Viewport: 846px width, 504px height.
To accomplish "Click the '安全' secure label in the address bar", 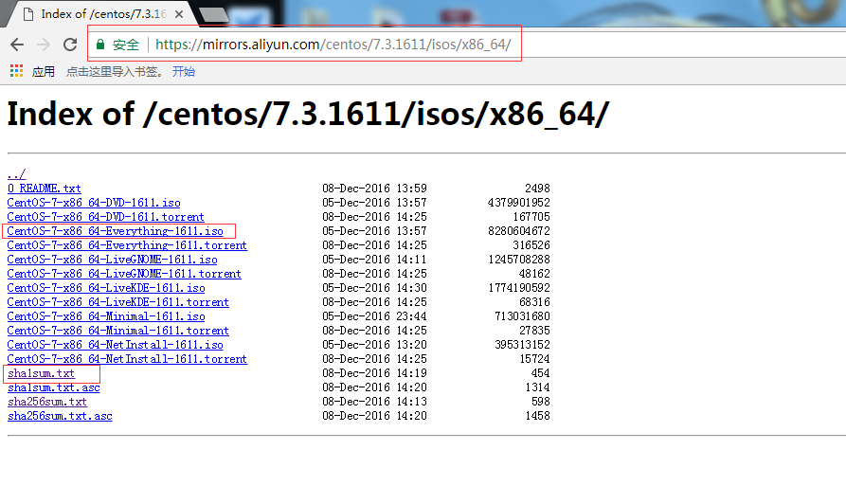I will (x=126, y=45).
